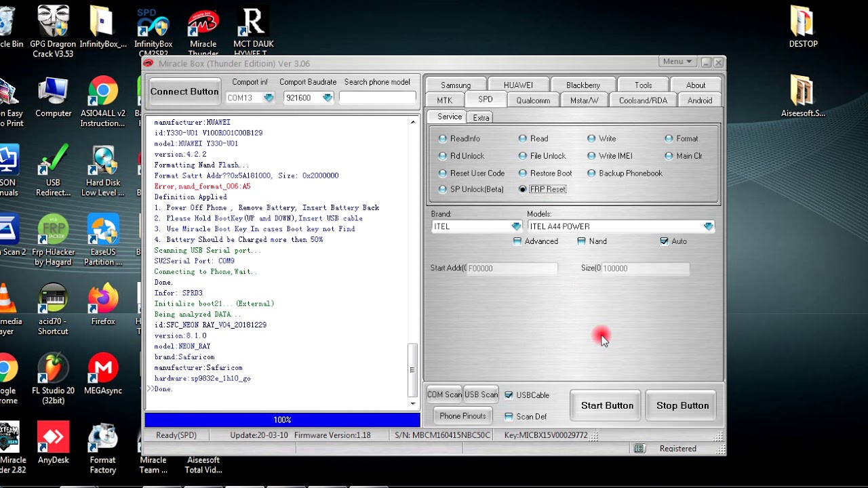The width and height of the screenshot is (868, 488).
Task: Click the Start Addr input field
Action: tap(512, 268)
